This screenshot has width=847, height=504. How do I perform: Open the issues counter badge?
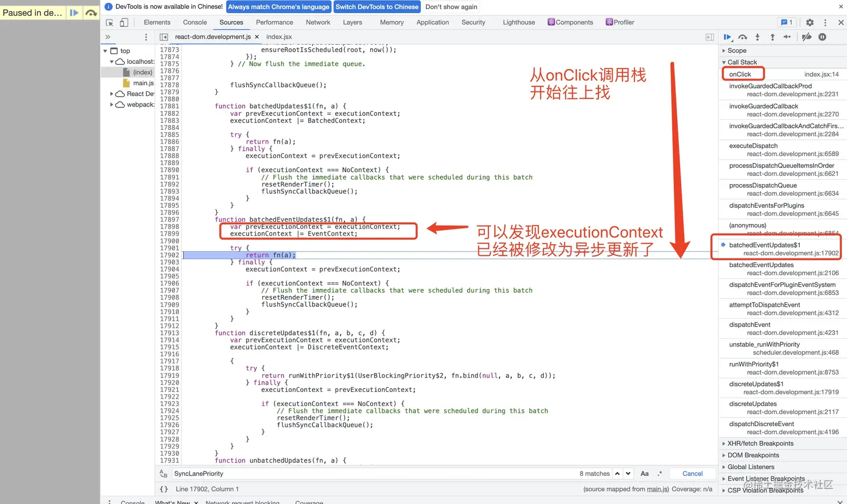pyautogui.click(x=787, y=22)
